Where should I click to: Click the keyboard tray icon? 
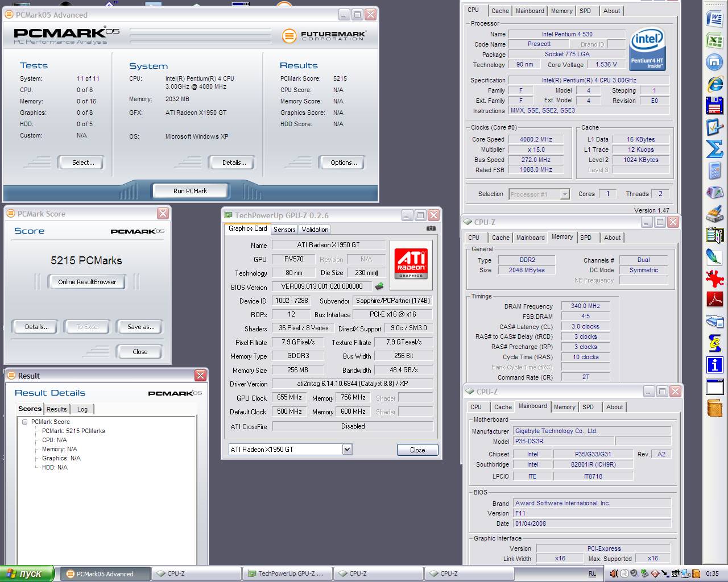tap(676, 573)
